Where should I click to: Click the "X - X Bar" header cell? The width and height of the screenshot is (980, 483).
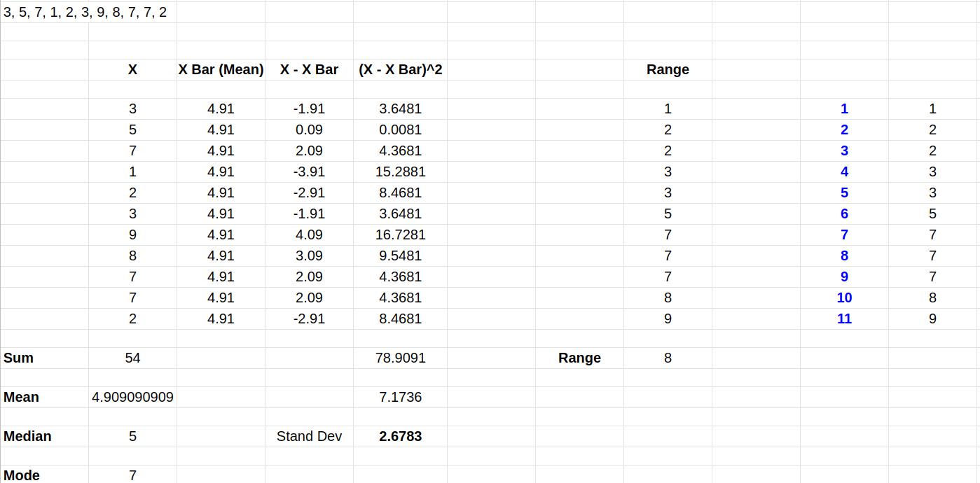pos(309,69)
